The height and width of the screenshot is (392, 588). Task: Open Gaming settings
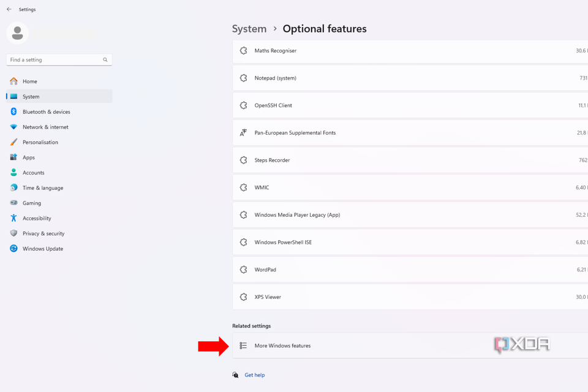pos(59,203)
